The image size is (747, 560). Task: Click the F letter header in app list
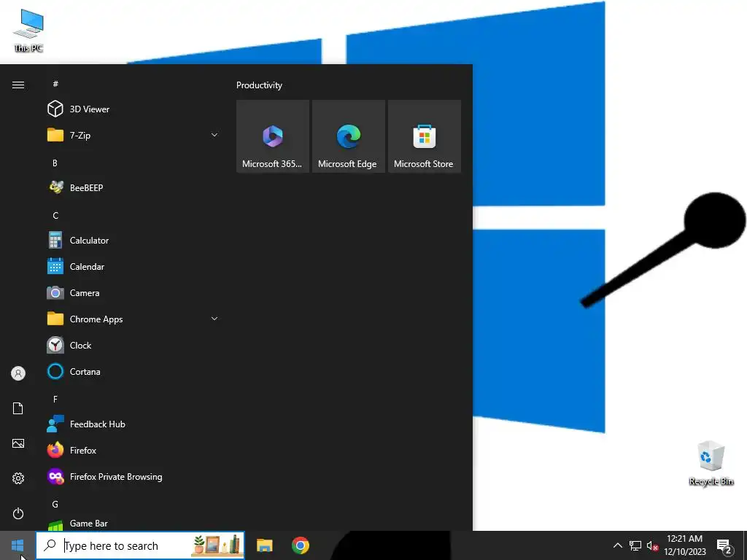coord(55,399)
